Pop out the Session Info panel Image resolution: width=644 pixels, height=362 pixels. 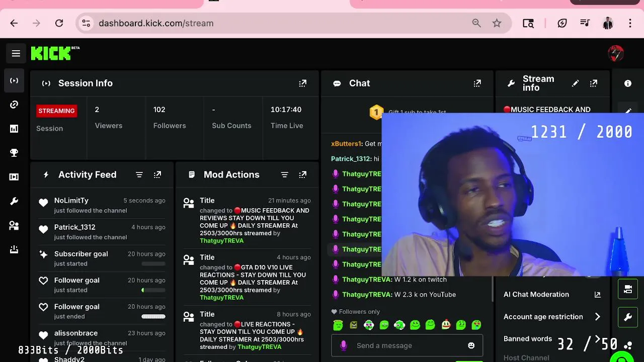303,83
